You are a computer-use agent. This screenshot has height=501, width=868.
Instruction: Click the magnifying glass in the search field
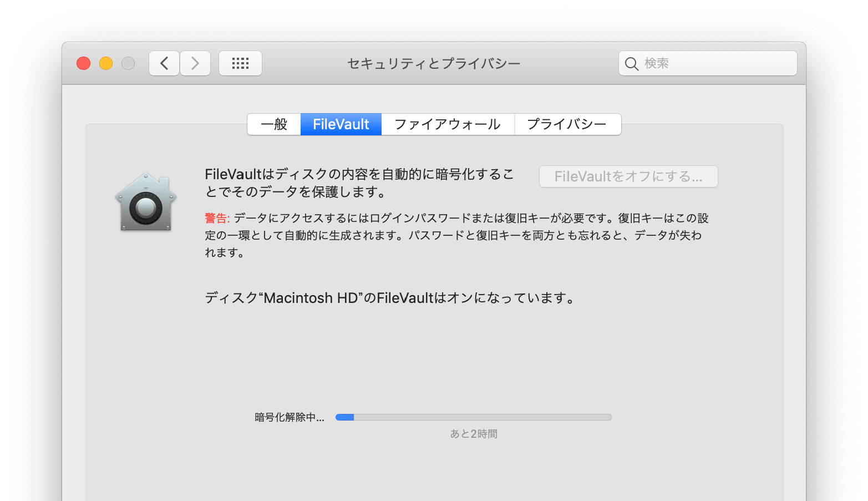pyautogui.click(x=632, y=63)
